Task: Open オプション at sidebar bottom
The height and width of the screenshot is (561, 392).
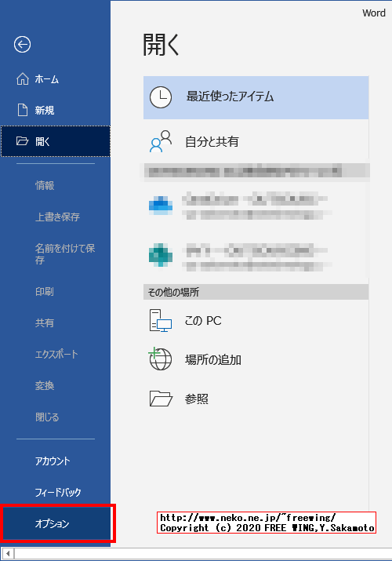Action: coord(56,523)
